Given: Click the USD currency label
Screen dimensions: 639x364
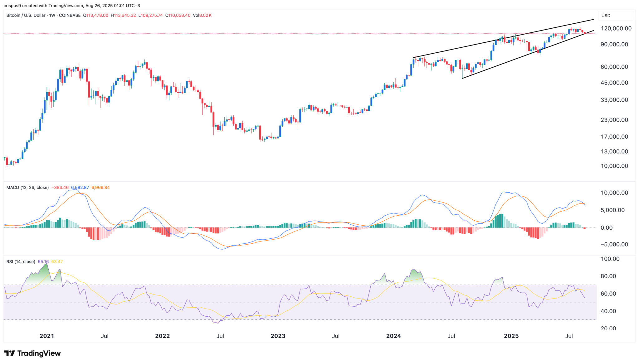Looking at the screenshot, I should 606,16.
